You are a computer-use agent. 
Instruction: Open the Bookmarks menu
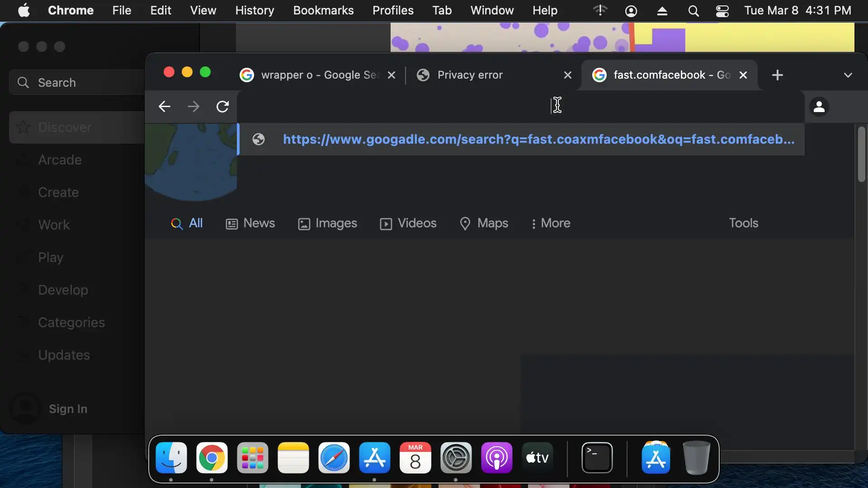coord(323,10)
